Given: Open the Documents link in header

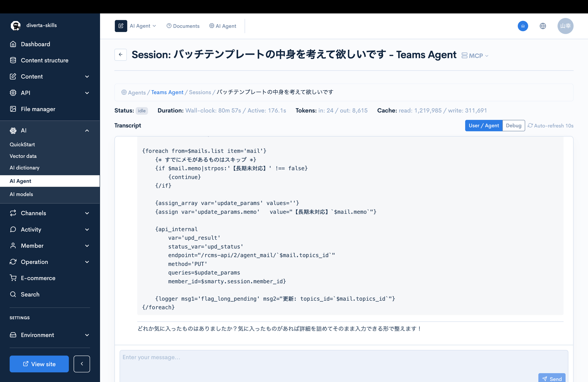Looking at the screenshot, I should [x=183, y=26].
